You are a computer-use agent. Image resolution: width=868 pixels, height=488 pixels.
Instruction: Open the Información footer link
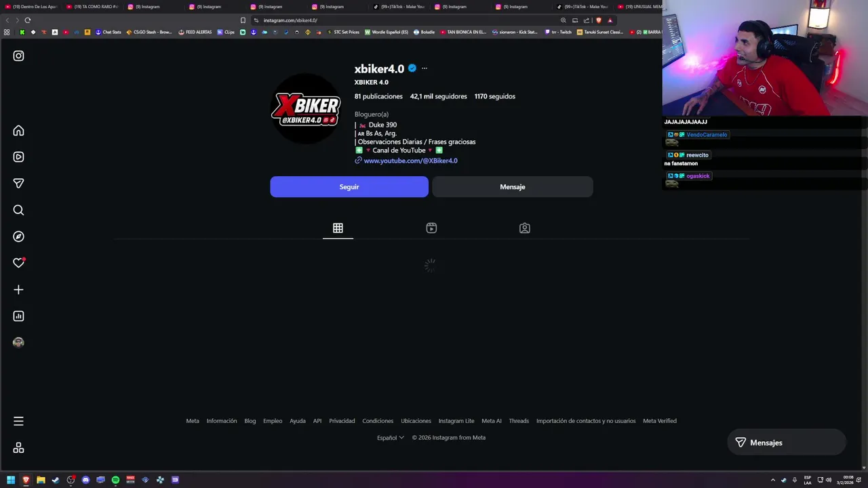(222, 421)
